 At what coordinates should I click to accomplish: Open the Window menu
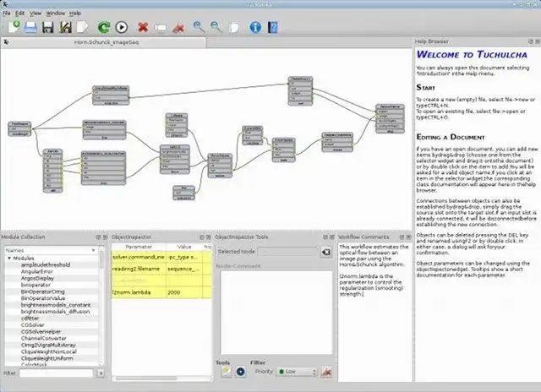(x=56, y=14)
